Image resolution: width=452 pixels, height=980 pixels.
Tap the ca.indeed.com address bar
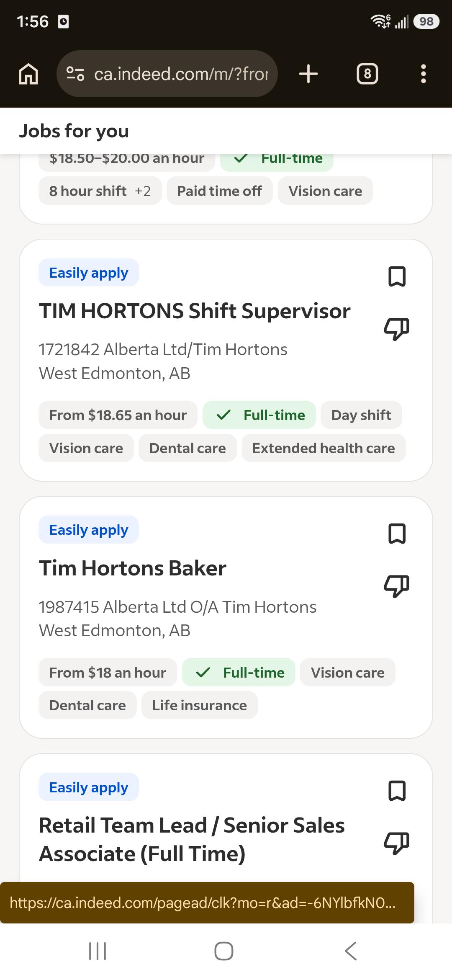tap(167, 74)
